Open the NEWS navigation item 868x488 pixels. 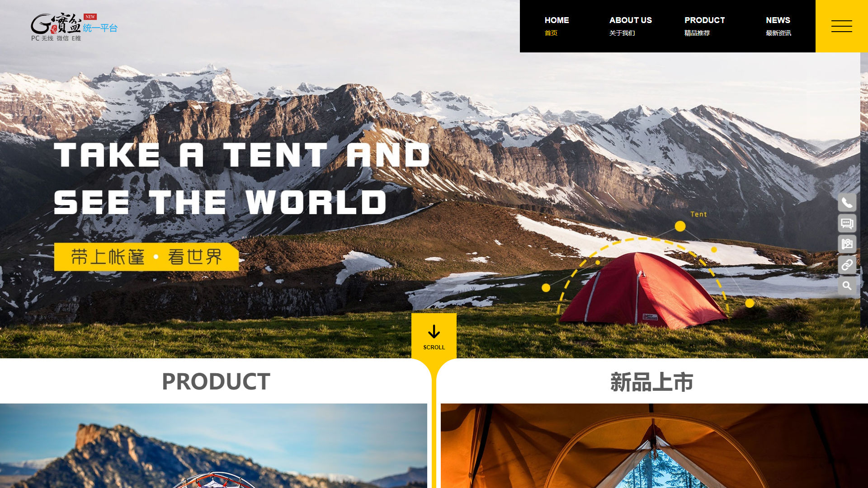tap(778, 26)
